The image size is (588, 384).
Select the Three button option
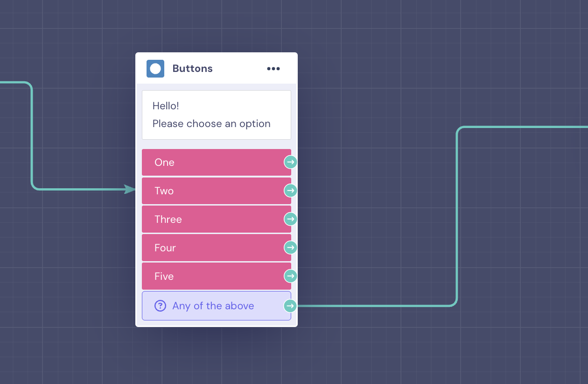click(x=217, y=219)
